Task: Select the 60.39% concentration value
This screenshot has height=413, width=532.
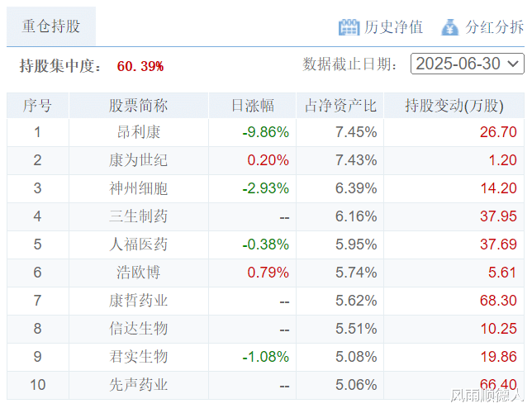Action: pos(140,66)
